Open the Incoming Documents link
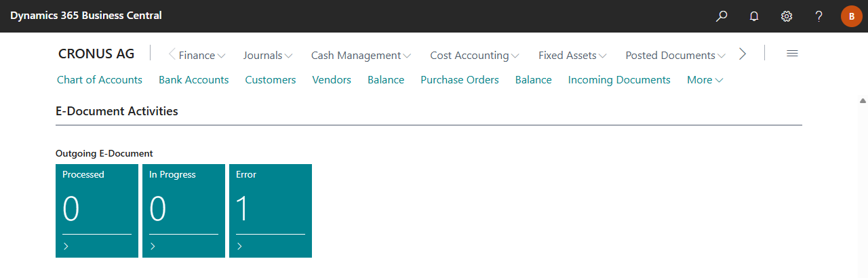The height and width of the screenshot is (278, 868). pyautogui.click(x=618, y=80)
